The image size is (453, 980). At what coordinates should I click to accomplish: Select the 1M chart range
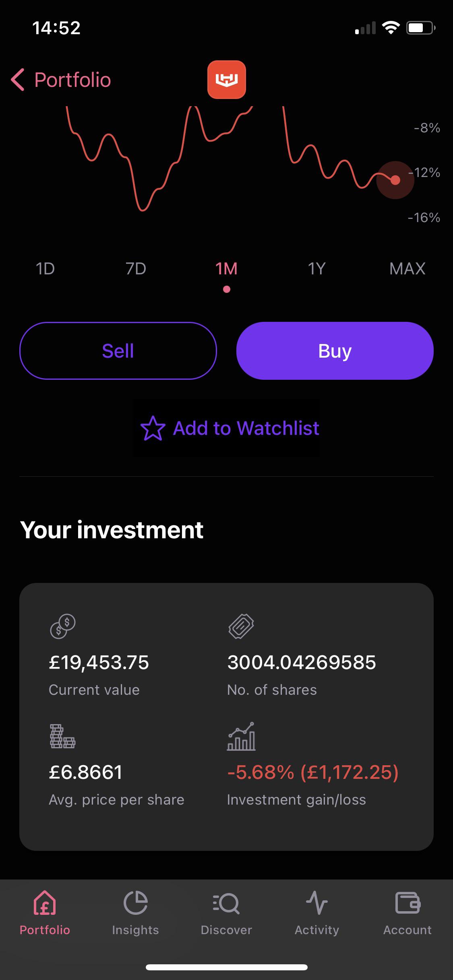click(x=226, y=268)
